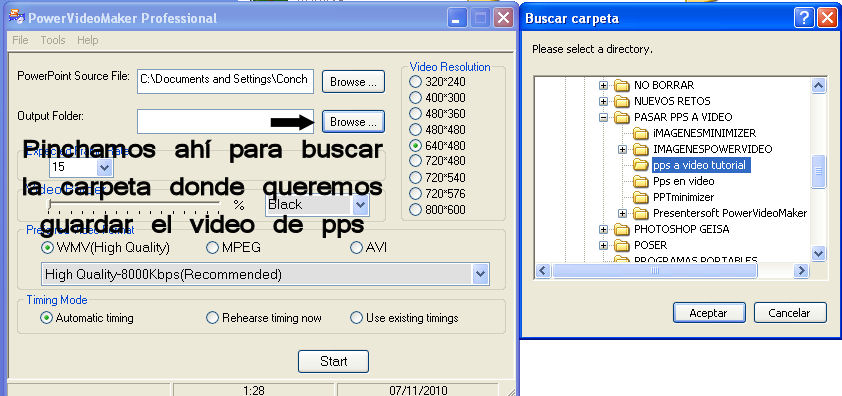Collapse the PASAR PPS A VIDEO folder
The height and width of the screenshot is (396, 842).
point(604,117)
